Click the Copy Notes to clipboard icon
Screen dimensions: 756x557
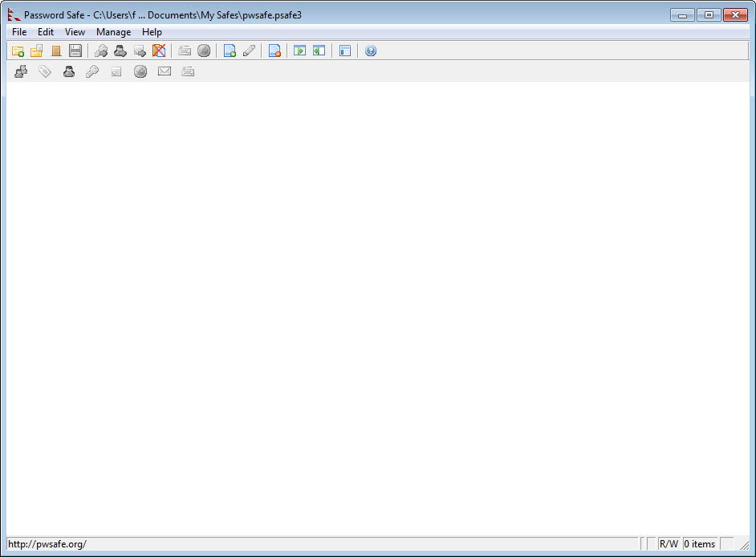140,51
